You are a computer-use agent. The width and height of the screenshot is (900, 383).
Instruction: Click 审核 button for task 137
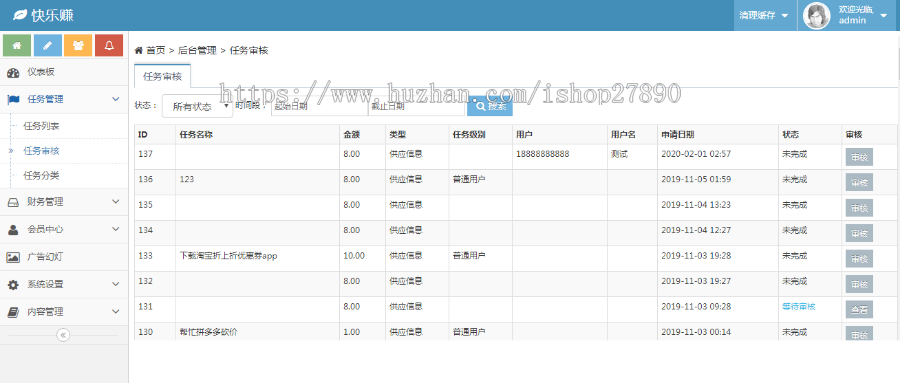(x=859, y=157)
